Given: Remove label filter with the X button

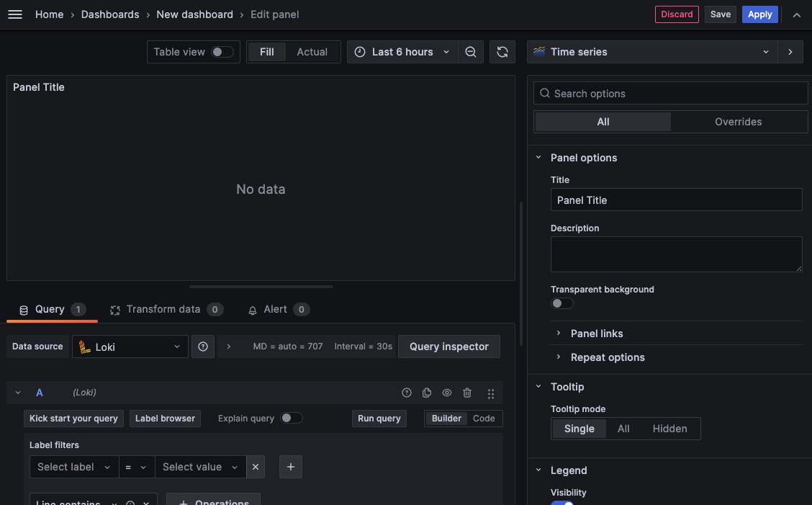Looking at the screenshot, I should click(256, 467).
